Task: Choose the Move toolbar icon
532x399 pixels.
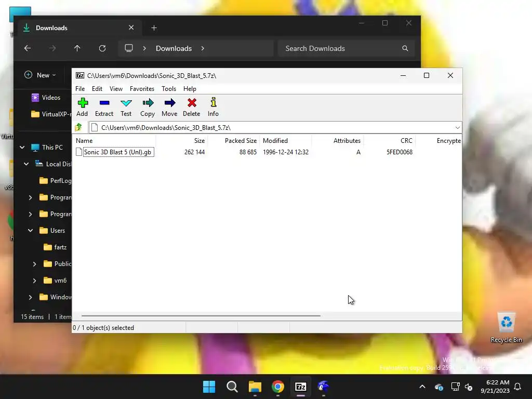Action: 169,107
